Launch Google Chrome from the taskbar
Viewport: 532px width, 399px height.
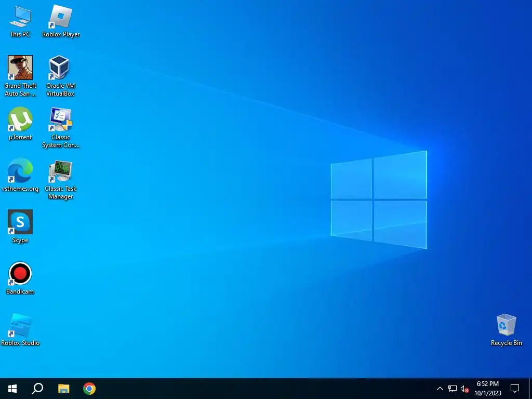tap(89, 389)
